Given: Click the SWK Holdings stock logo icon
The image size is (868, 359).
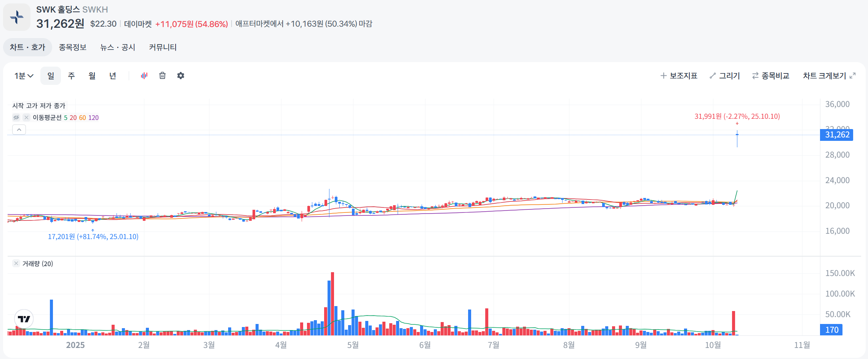Looking at the screenshot, I should [17, 17].
